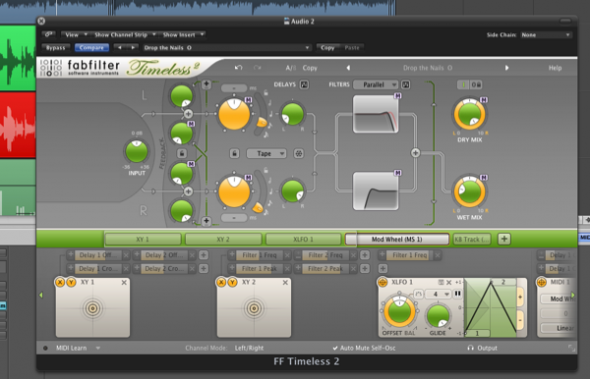This screenshot has width=590, height=379.
Task: Open the Show Channel Strip dropdown
Action: point(125,35)
